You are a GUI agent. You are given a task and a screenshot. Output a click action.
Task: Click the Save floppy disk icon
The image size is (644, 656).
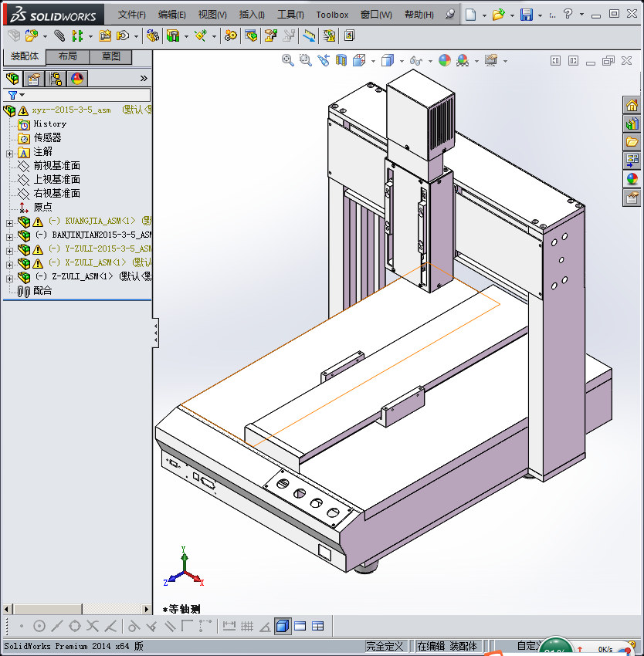tap(526, 15)
